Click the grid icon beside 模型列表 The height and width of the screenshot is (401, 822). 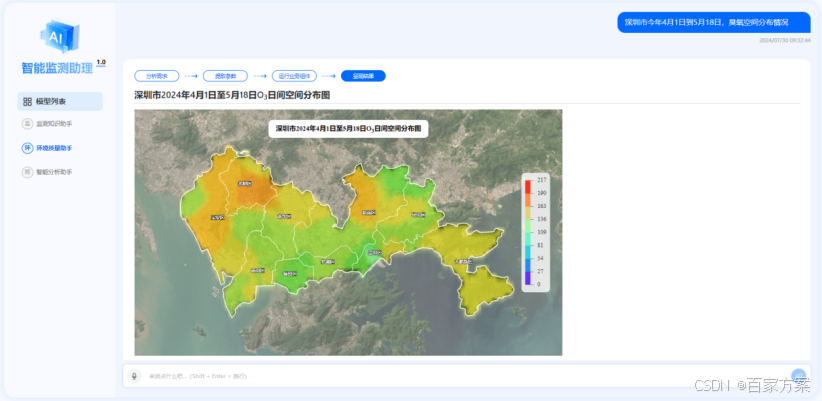pyautogui.click(x=28, y=102)
